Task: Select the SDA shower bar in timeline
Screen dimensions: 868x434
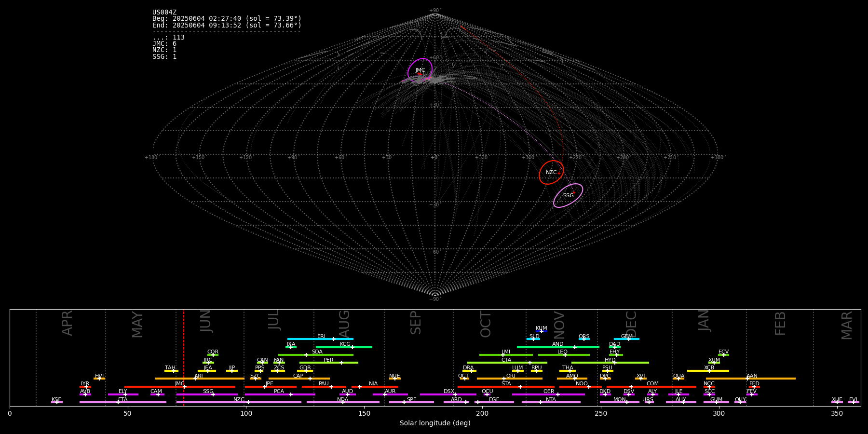Action: click(316, 355)
